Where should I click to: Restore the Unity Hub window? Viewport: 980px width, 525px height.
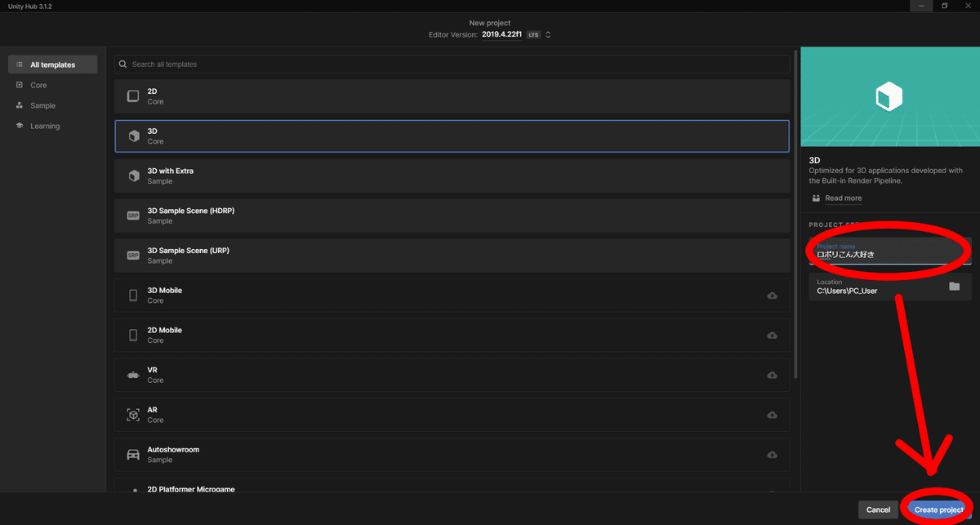pos(944,6)
